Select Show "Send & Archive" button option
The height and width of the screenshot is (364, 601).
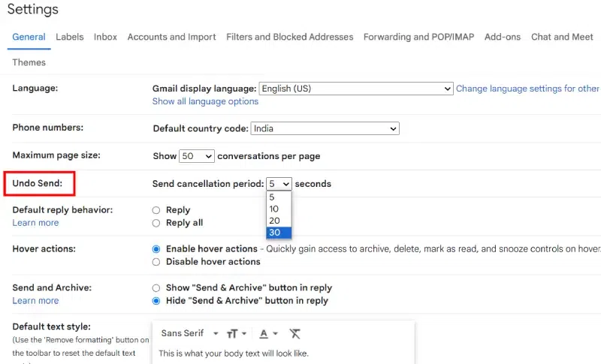click(x=156, y=287)
